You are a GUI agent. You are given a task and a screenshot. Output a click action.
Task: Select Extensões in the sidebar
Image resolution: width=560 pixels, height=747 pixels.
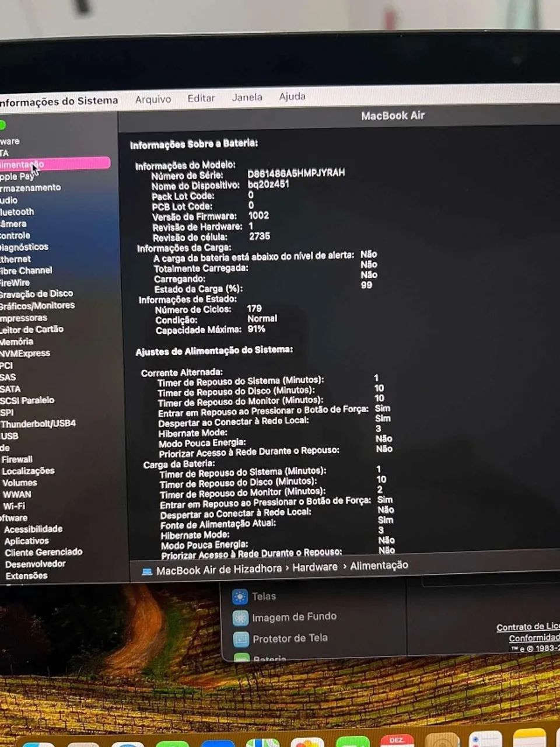tap(27, 576)
